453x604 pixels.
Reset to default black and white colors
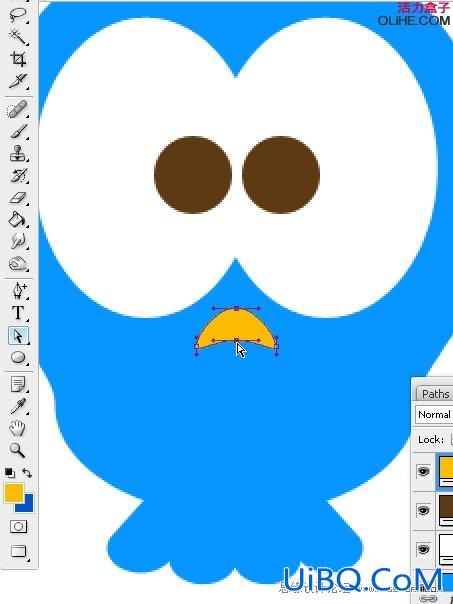coord(10,473)
